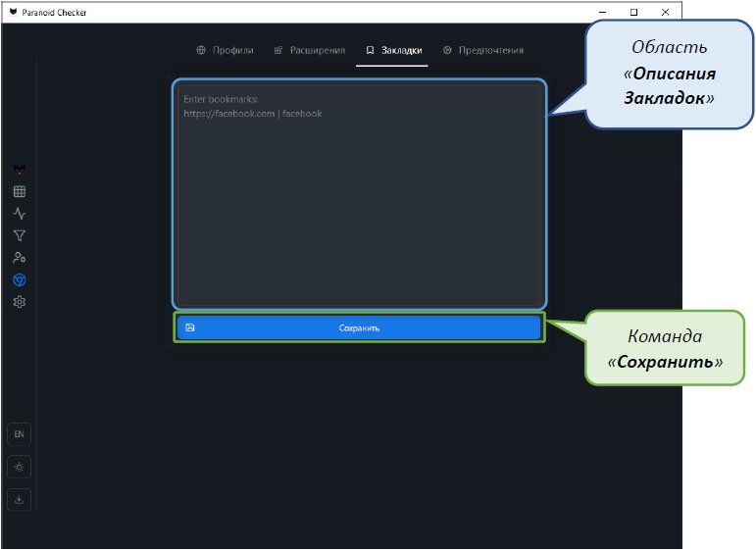
Task: Click the download icon button in sidebar
Action: pyautogui.click(x=19, y=499)
